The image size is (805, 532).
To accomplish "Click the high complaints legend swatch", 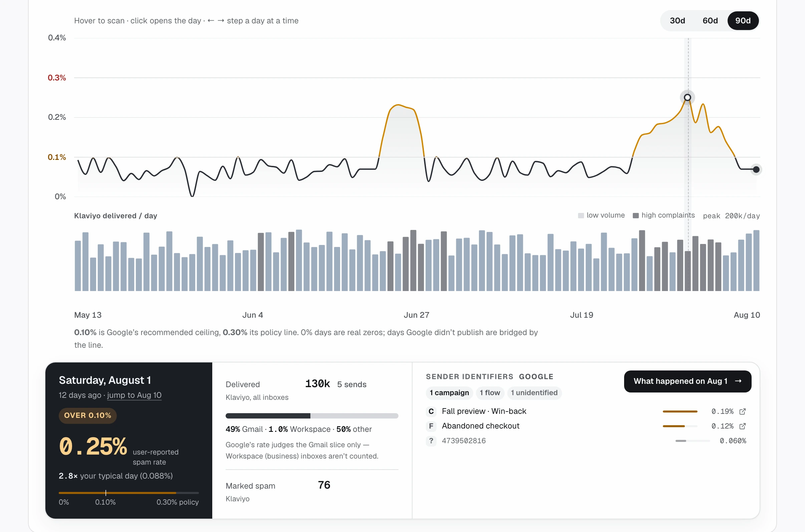I will (636, 216).
